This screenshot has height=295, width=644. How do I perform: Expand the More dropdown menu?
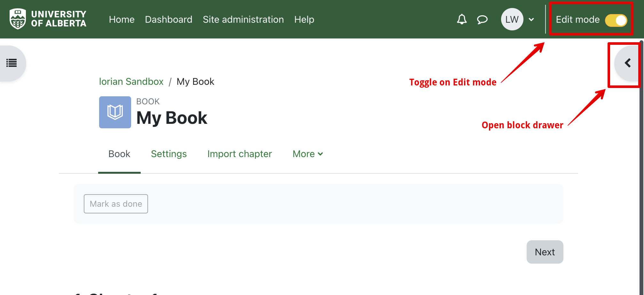(308, 154)
